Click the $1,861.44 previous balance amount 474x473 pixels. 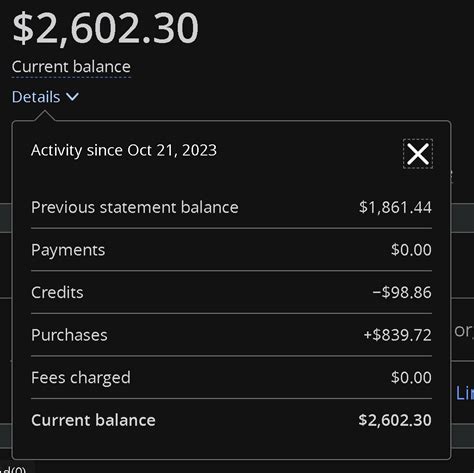[x=395, y=207]
